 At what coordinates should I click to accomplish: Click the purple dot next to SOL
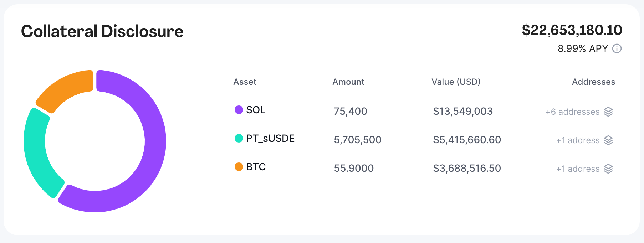coord(239,110)
